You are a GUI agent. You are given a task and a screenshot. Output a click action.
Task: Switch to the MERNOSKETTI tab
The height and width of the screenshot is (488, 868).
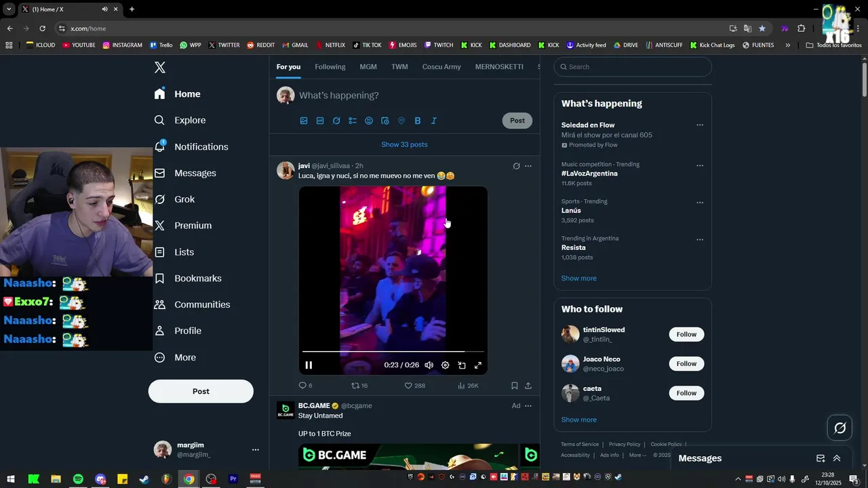(x=499, y=66)
